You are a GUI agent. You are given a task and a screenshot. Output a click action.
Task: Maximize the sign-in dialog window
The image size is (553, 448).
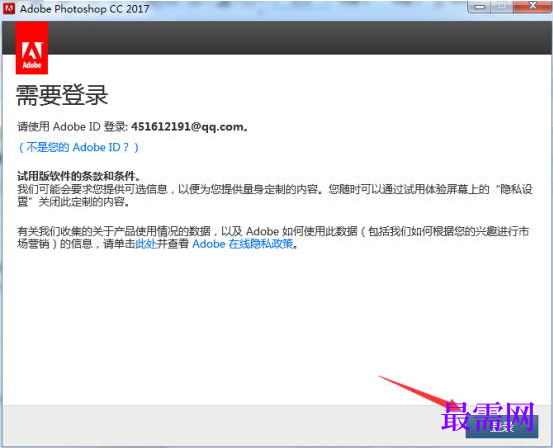(503, 6)
